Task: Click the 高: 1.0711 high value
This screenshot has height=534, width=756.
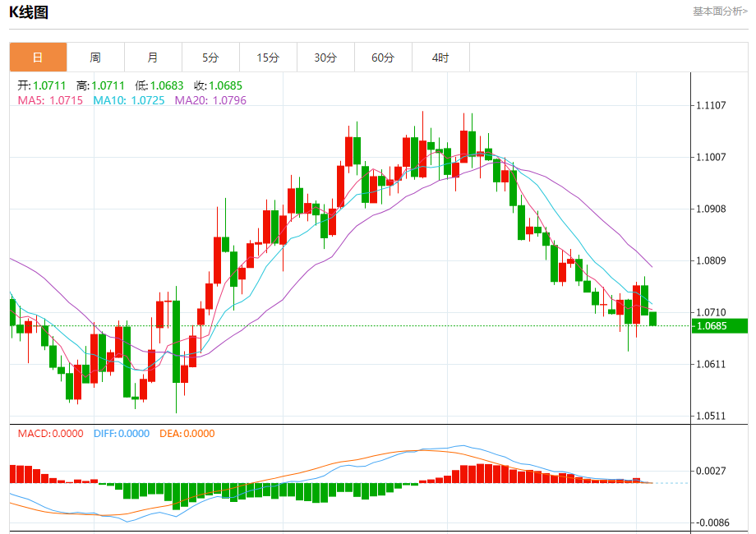Action: coord(100,85)
